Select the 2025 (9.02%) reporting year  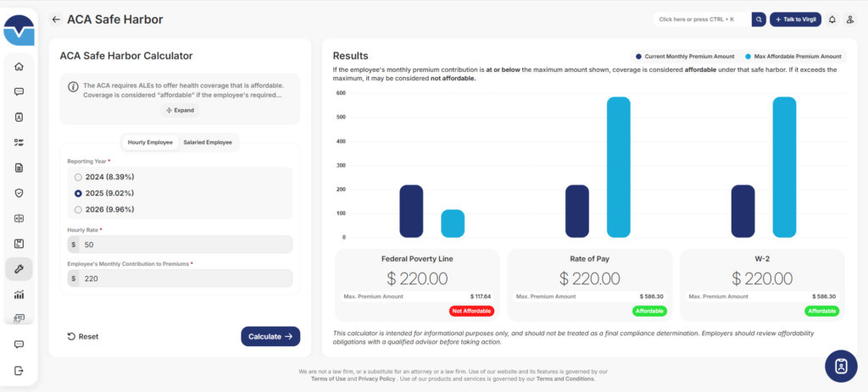pyautogui.click(x=79, y=193)
